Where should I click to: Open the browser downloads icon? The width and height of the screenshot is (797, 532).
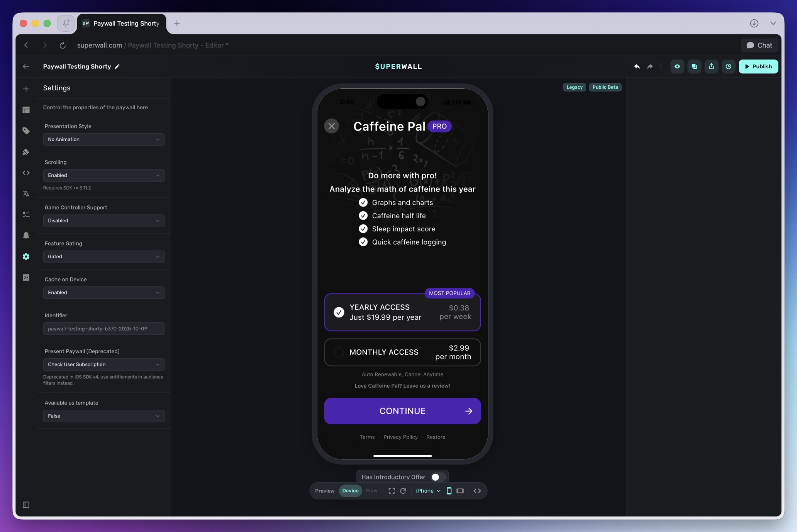pos(754,23)
